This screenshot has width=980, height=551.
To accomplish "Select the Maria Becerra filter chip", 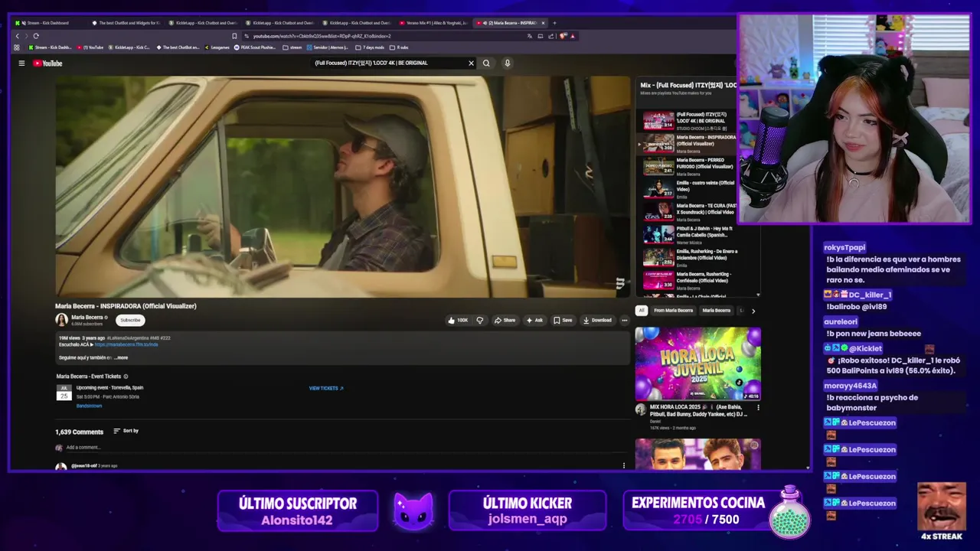I will (717, 311).
